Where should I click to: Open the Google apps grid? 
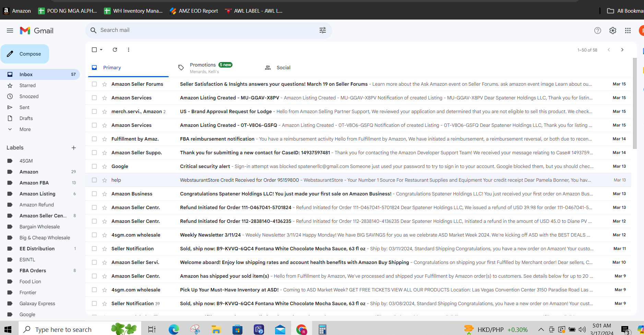(628, 31)
